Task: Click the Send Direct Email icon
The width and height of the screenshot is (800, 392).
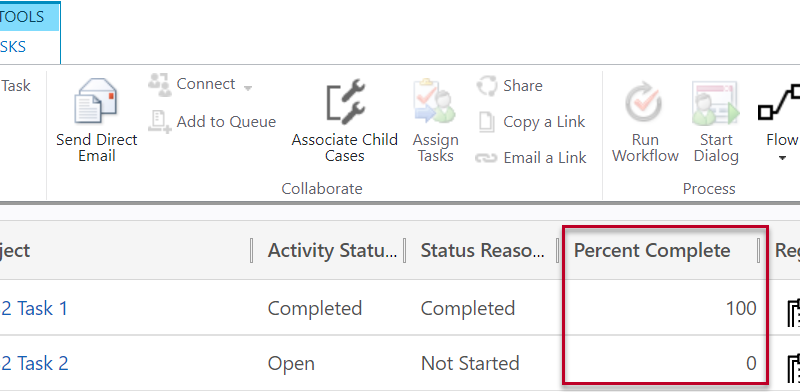Action: (96, 102)
